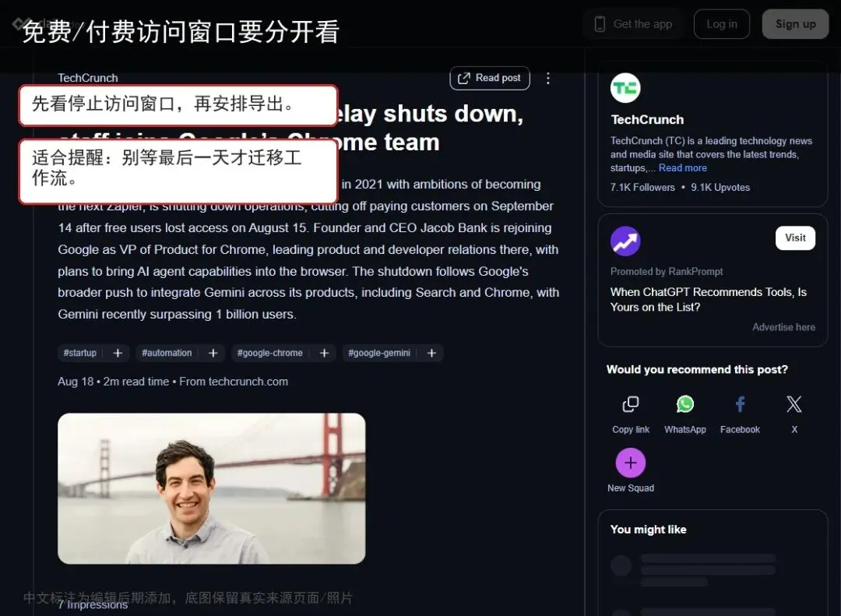841x616 pixels.
Task: Click the TechCrunch source label above headline
Action: point(88,78)
